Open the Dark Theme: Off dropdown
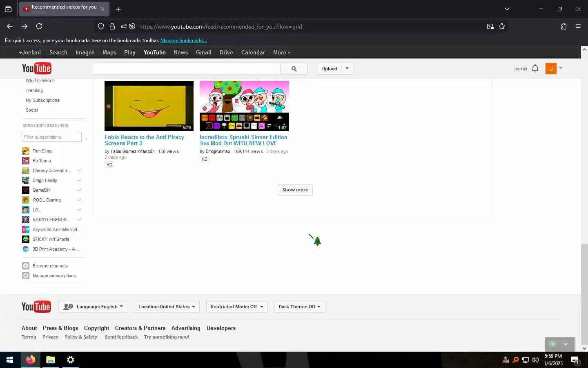Viewport: 588px width, 368px height. [299, 307]
